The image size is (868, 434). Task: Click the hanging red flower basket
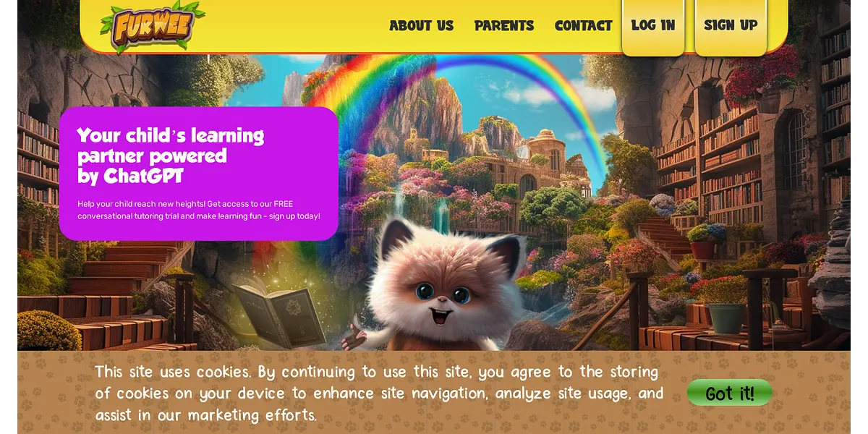(x=765, y=83)
